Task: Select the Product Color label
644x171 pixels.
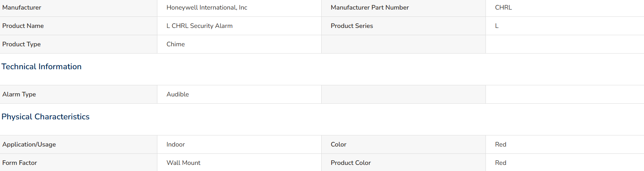Action: [x=351, y=163]
